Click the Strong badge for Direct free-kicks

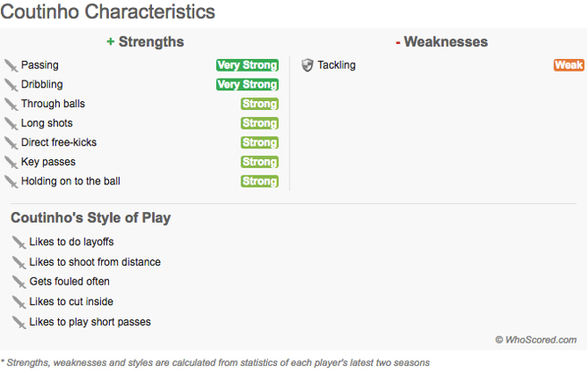pyautogui.click(x=259, y=142)
